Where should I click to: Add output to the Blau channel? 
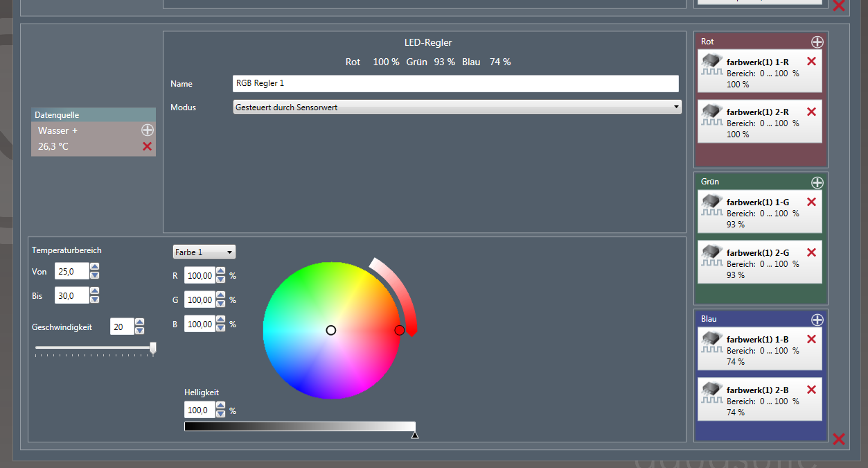(817, 320)
